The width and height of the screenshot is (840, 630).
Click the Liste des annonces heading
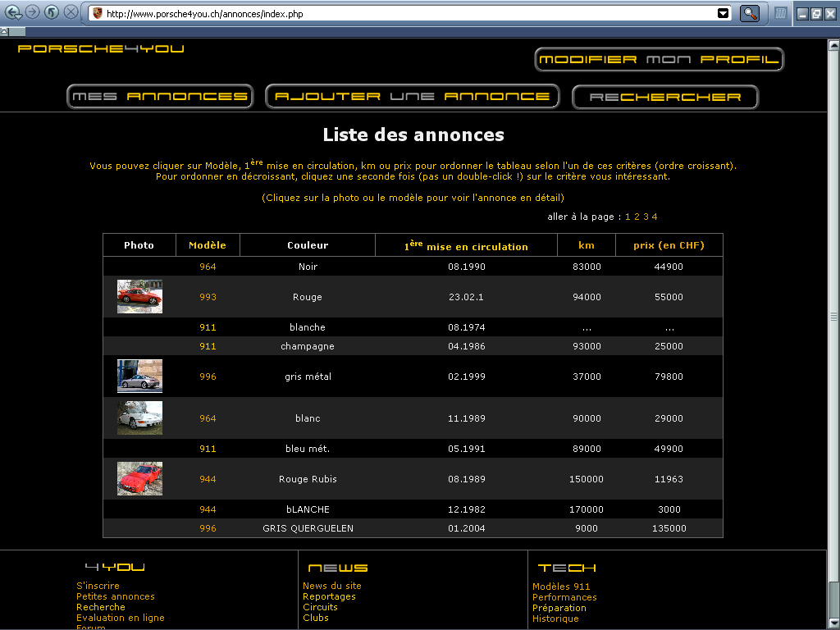point(413,135)
